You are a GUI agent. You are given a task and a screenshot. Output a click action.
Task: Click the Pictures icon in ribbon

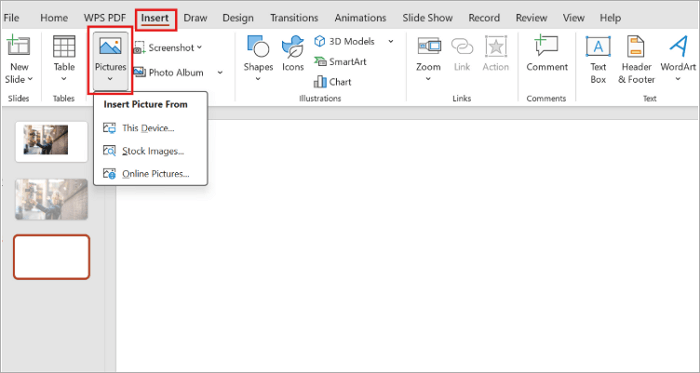pyautogui.click(x=110, y=46)
